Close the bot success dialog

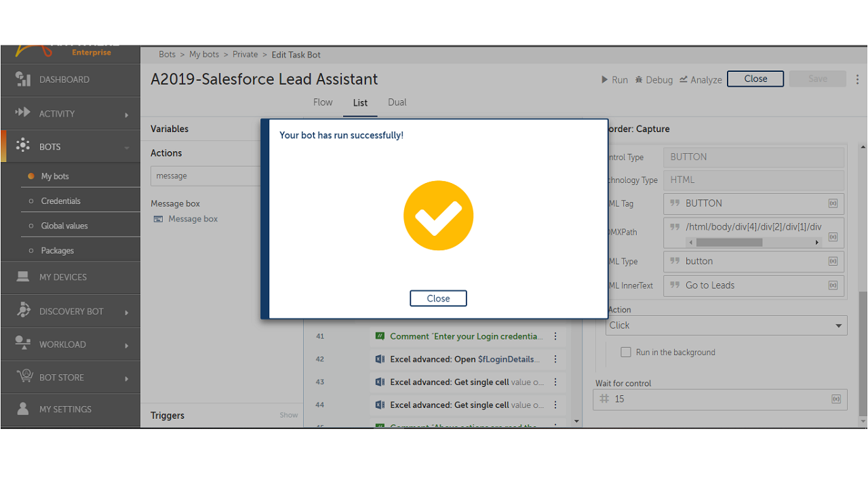pos(438,298)
